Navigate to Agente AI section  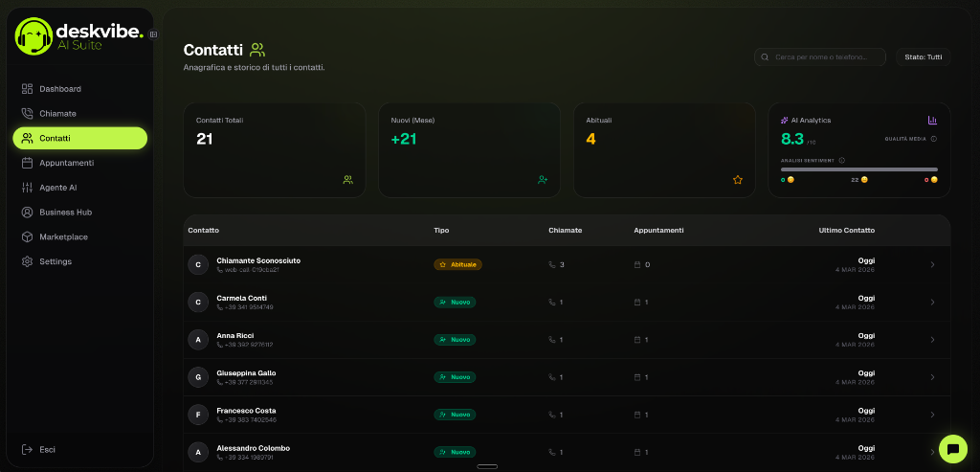pyautogui.click(x=57, y=188)
